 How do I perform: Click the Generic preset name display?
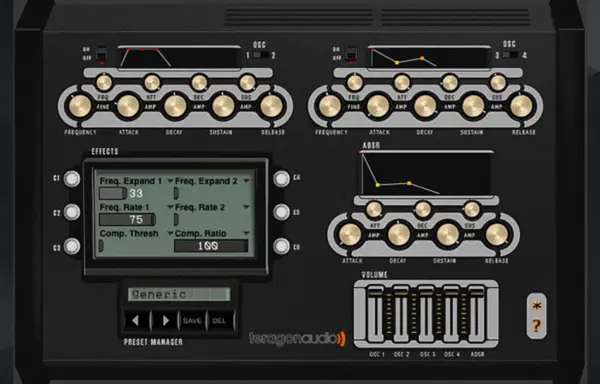tap(179, 294)
